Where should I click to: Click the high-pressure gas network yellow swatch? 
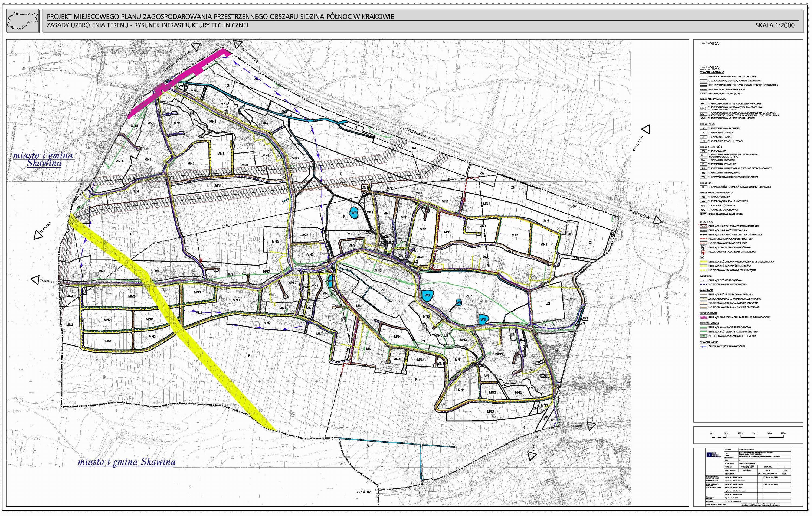coord(703,262)
